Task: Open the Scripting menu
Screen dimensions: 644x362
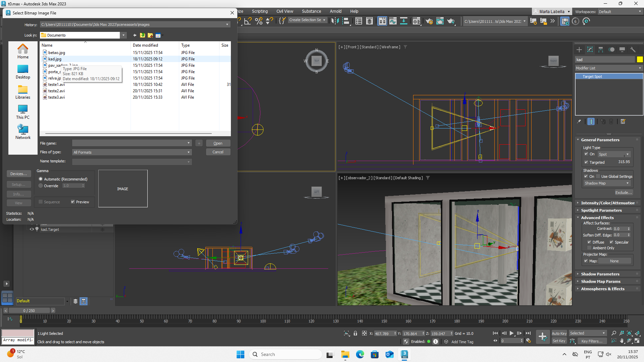Action: [x=260, y=11]
